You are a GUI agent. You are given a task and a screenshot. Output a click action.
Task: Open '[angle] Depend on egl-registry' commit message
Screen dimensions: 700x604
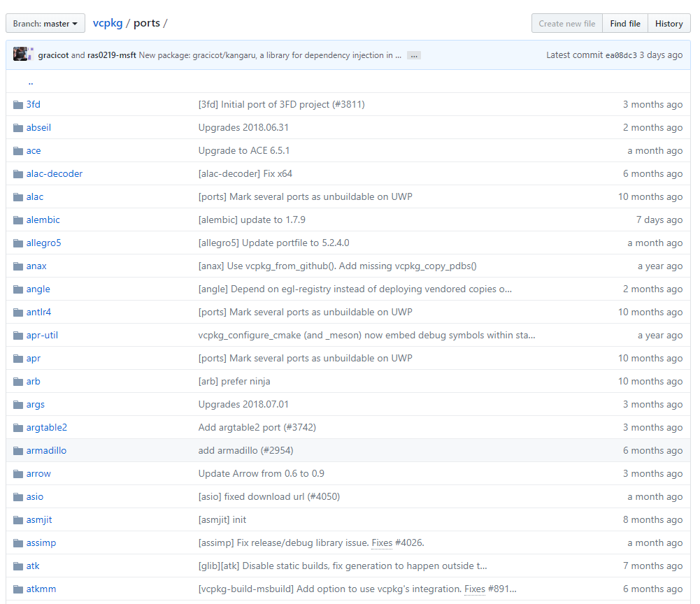coord(355,289)
